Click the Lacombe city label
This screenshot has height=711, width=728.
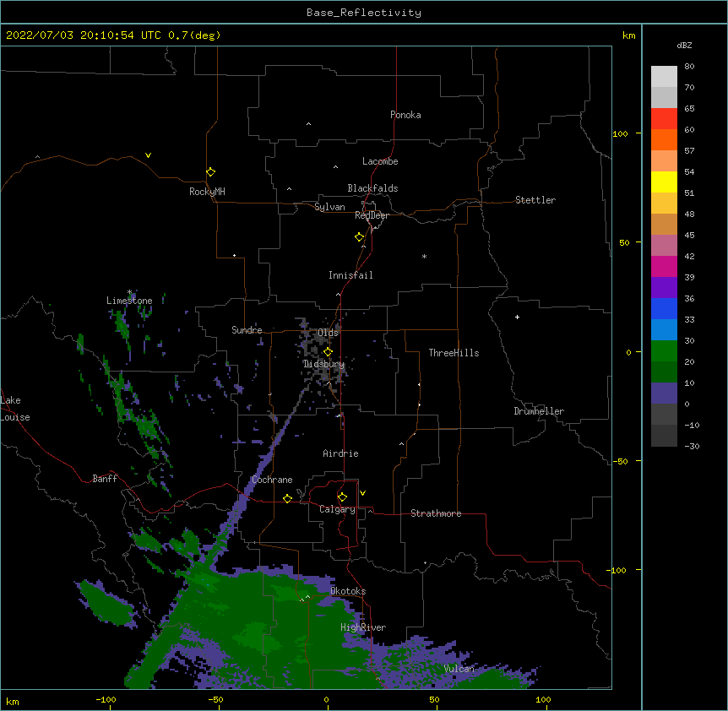point(380,161)
